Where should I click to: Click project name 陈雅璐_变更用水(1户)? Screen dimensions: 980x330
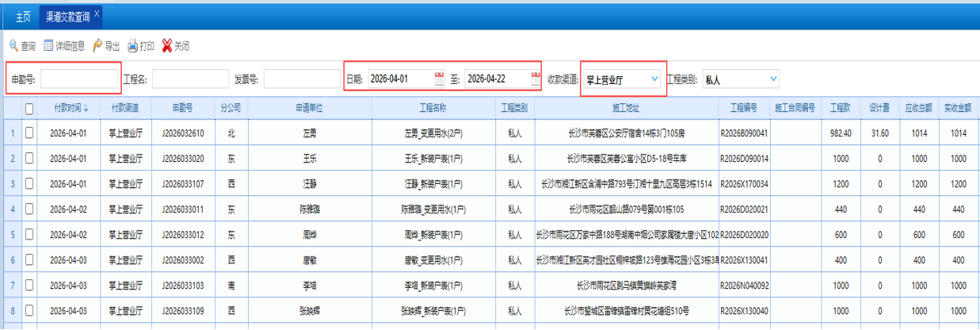[x=433, y=209]
